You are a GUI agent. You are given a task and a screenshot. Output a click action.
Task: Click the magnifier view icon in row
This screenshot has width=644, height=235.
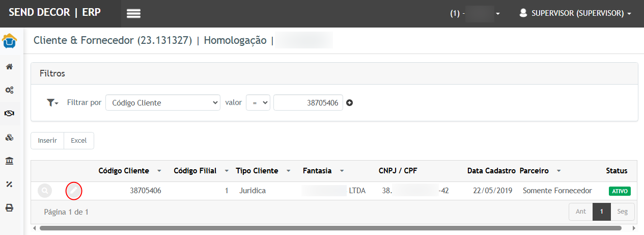(45, 191)
